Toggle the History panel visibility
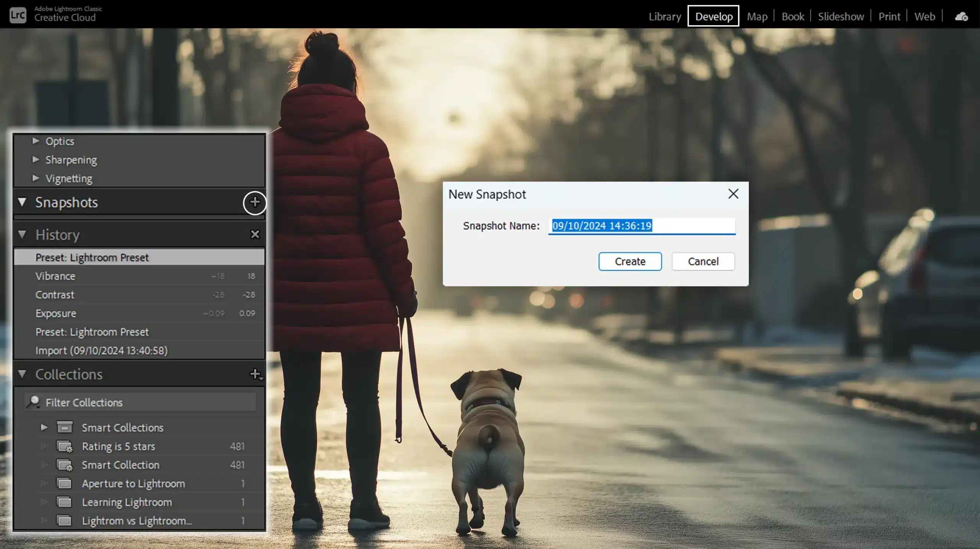Image resolution: width=980 pixels, height=549 pixels. 22,234
